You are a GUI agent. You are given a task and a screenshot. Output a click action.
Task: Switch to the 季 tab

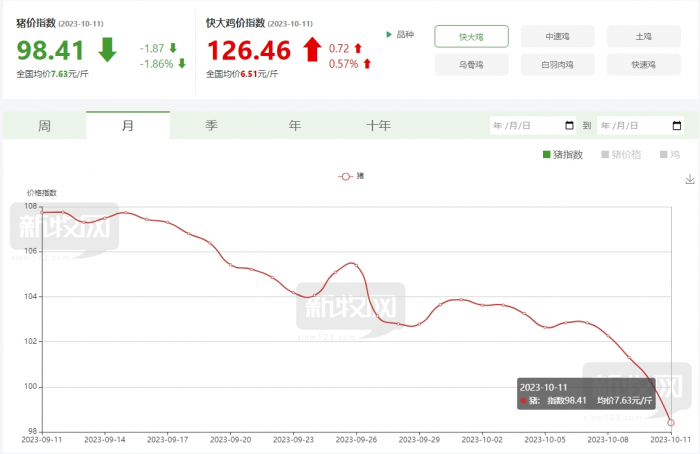[x=211, y=125]
